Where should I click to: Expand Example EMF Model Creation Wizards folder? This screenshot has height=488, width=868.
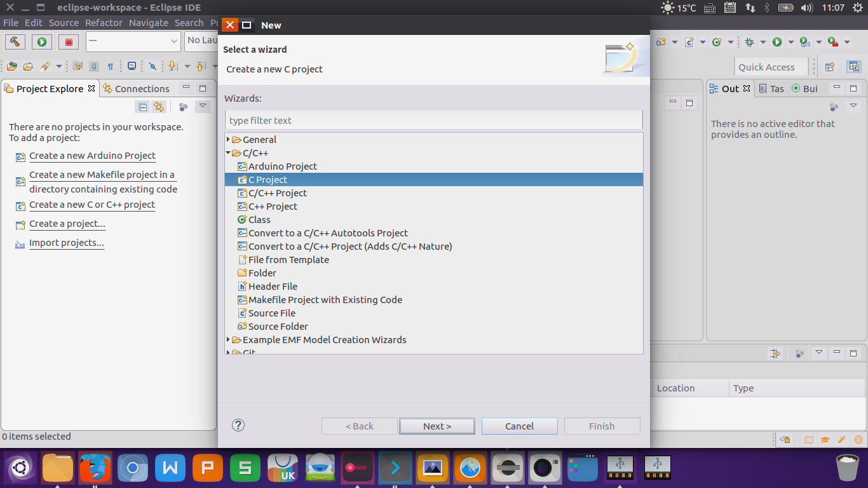(x=229, y=339)
